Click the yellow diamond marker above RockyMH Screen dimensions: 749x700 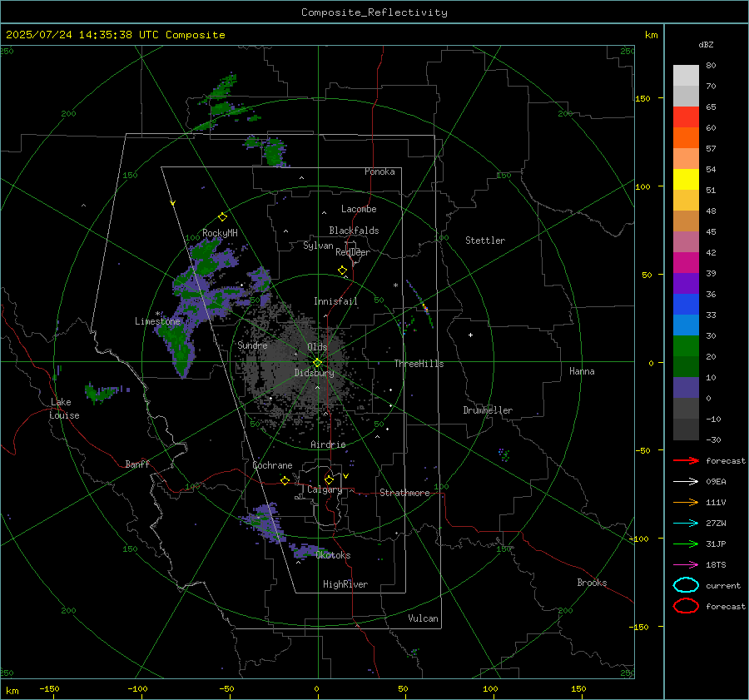[x=222, y=217]
